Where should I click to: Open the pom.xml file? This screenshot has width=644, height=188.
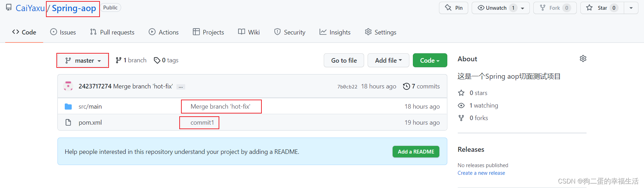[x=90, y=123]
